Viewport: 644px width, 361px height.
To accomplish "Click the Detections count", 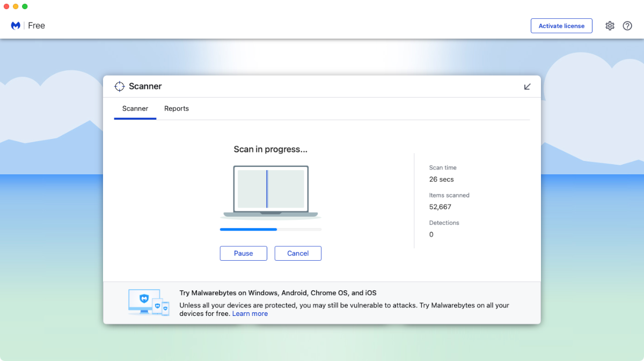I will [431, 234].
